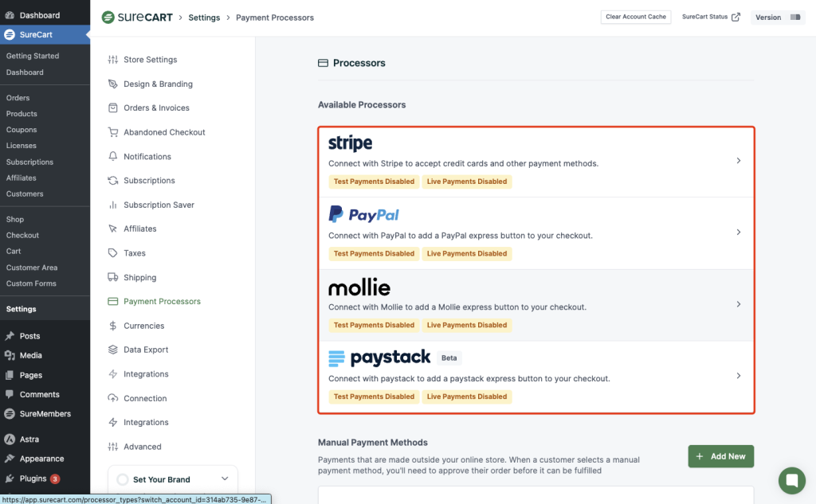Screen dimensions: 816x504
Task: Click the Design & Branding brush icon
Action: tap(113, 84)
